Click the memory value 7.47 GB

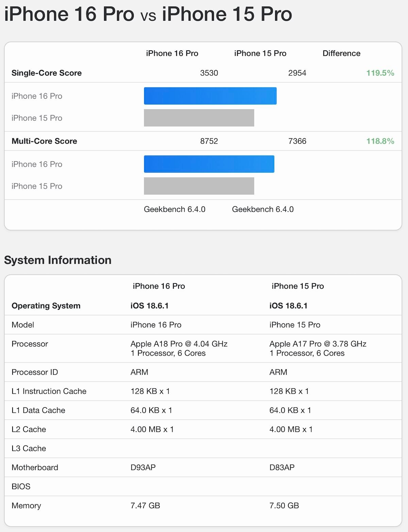pyautogui.click(x=145, y=505)
